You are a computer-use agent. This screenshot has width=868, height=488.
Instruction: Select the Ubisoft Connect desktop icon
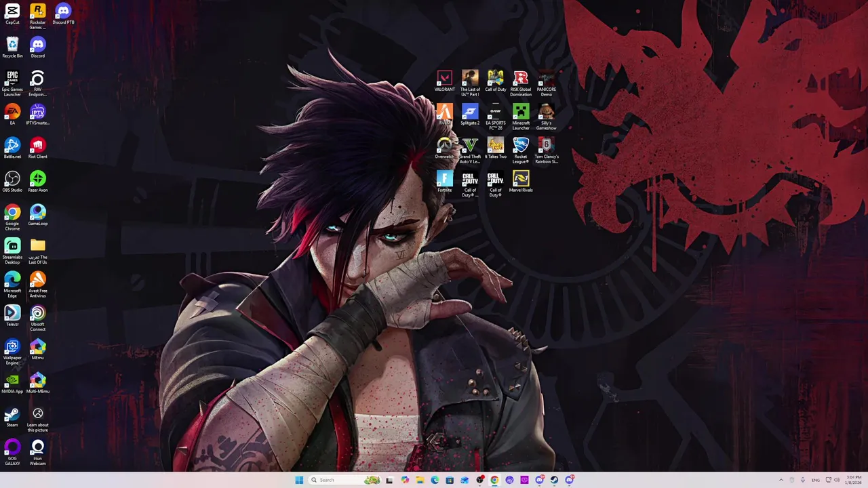38,319
